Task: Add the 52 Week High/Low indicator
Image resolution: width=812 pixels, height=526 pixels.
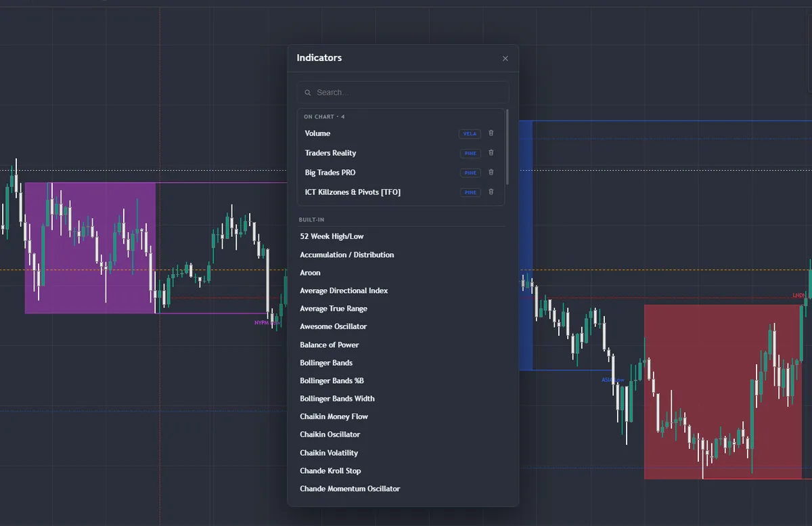Action: tap(402, 236)
